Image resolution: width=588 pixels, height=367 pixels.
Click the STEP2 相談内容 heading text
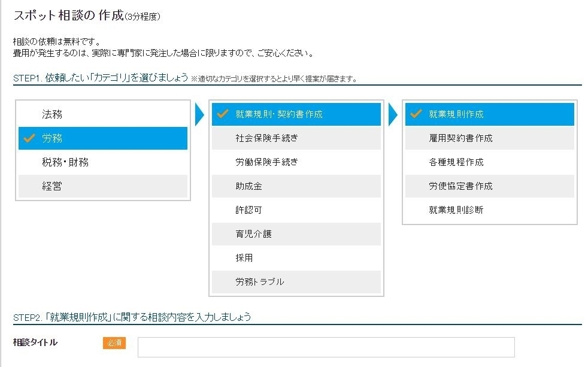click(132, 317)
